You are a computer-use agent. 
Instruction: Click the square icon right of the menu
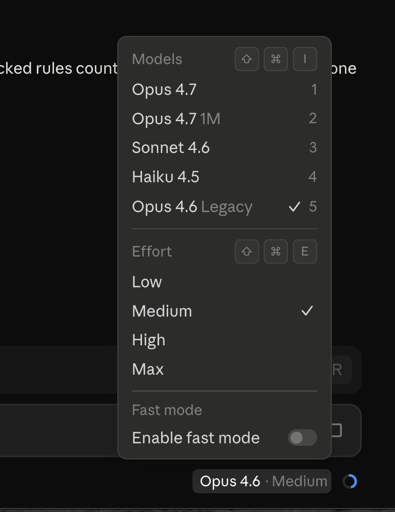[x=337, y=430]
